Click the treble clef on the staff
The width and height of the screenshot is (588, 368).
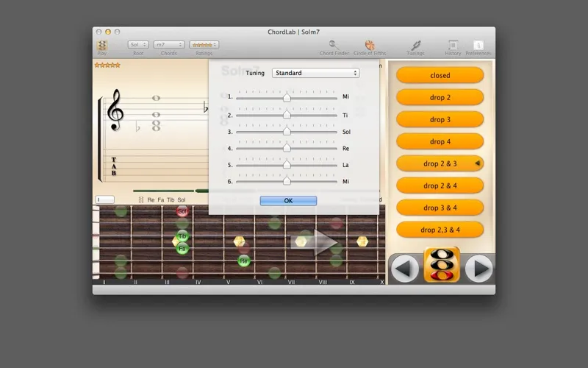tap(115, 110)
